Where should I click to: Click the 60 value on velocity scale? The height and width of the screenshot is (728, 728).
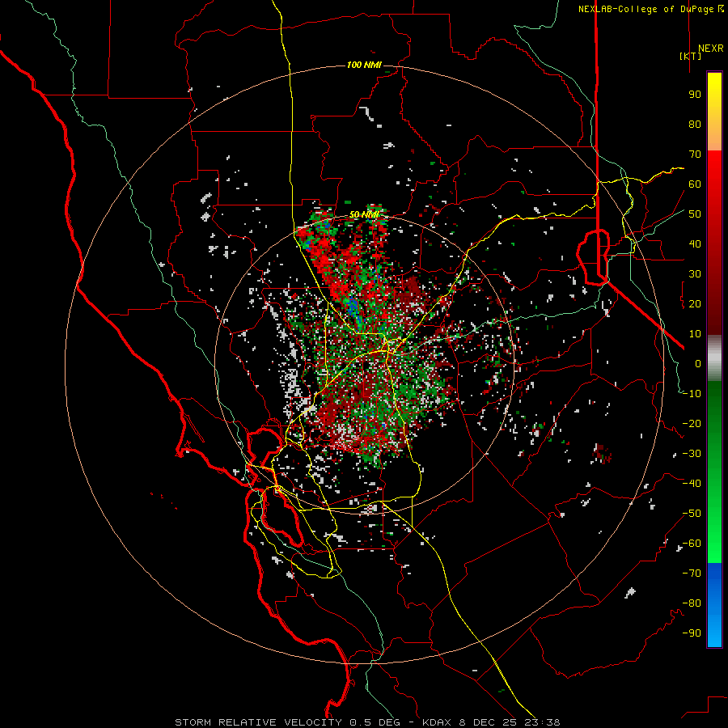click(x=695, y=184)
